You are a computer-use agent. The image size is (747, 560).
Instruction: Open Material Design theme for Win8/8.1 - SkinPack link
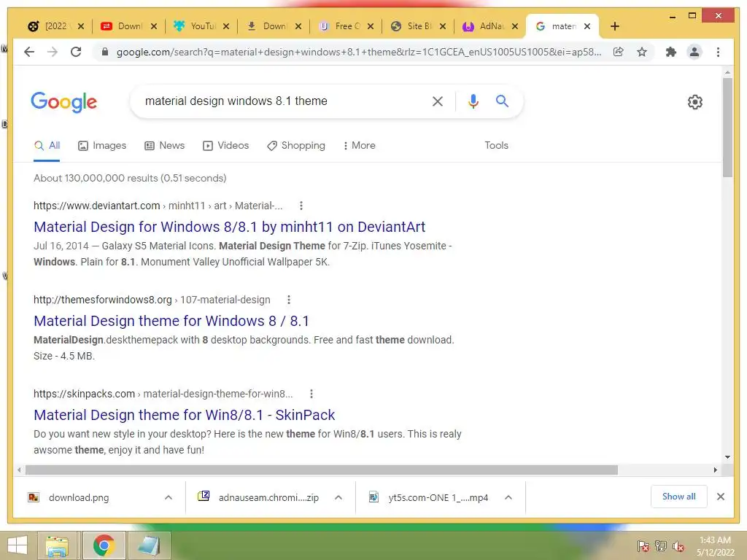pos(184,415)
